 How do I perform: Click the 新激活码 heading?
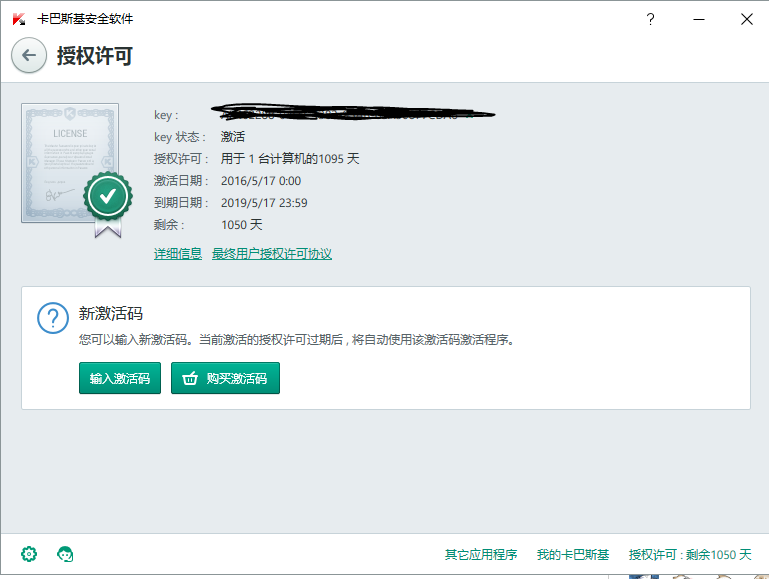point(111,313)
